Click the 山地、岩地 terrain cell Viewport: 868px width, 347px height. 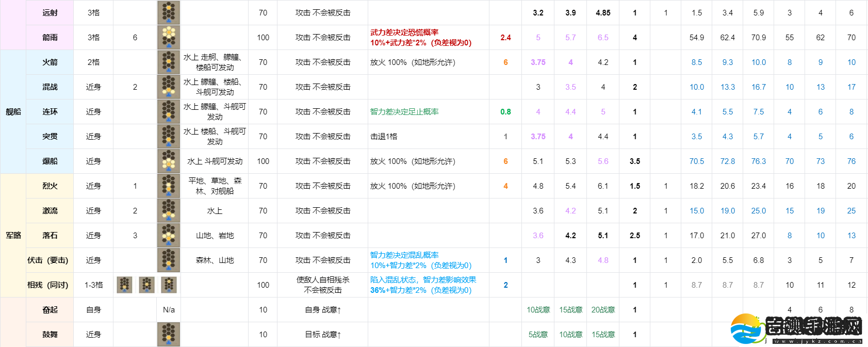215,236
